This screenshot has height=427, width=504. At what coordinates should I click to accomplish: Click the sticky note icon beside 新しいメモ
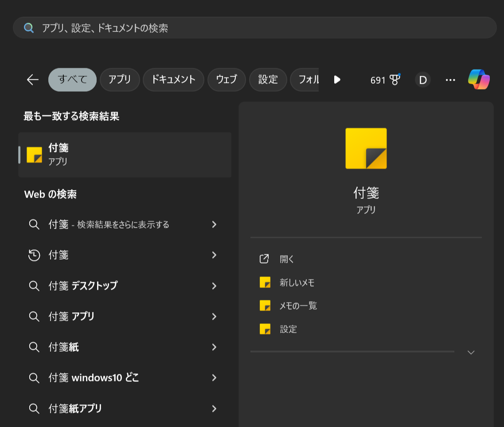pyautogui.click(x=265, y=283)
